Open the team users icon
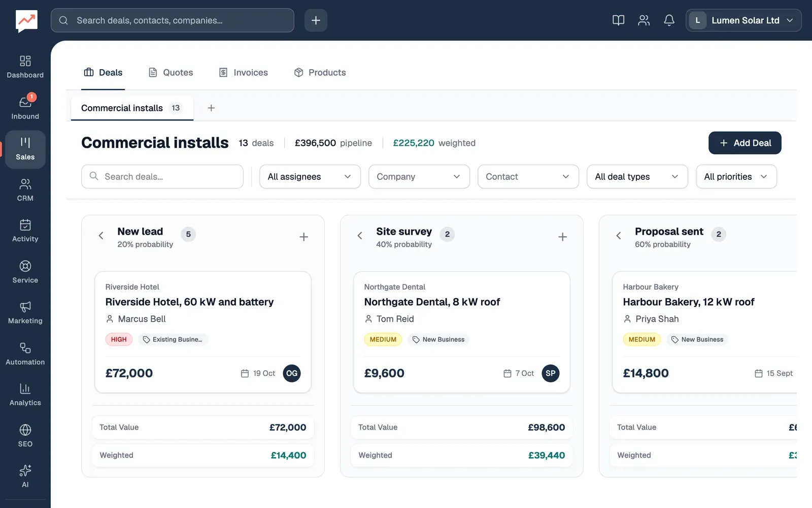Image resolution: width=812 pixels, height=508 pixels. coord(644,20)
